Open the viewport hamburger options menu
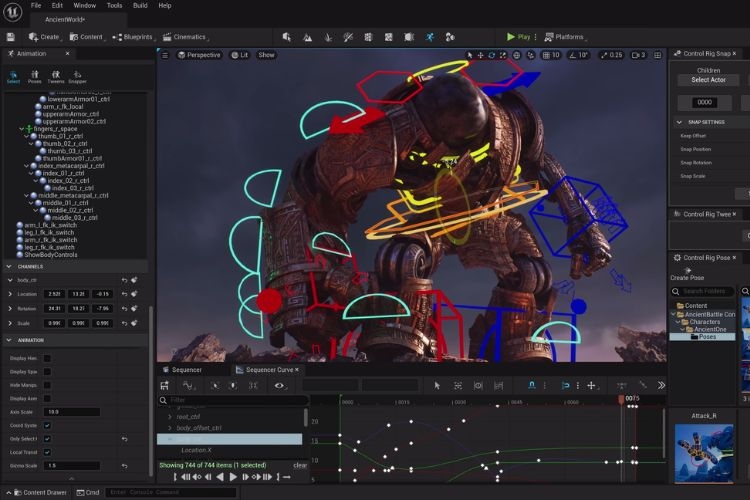Screen dimensions: 750x500 click(x=165, y=56)
